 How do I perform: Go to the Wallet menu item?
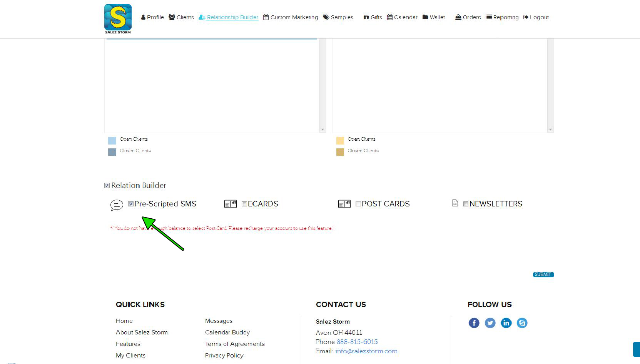click(x=434, y=17)
